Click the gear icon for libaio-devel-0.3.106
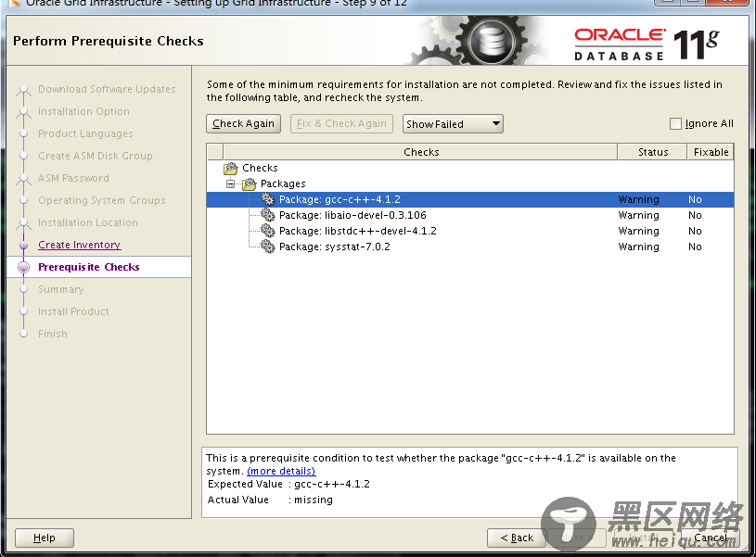The image size is (756, 557). coord(267,215)
